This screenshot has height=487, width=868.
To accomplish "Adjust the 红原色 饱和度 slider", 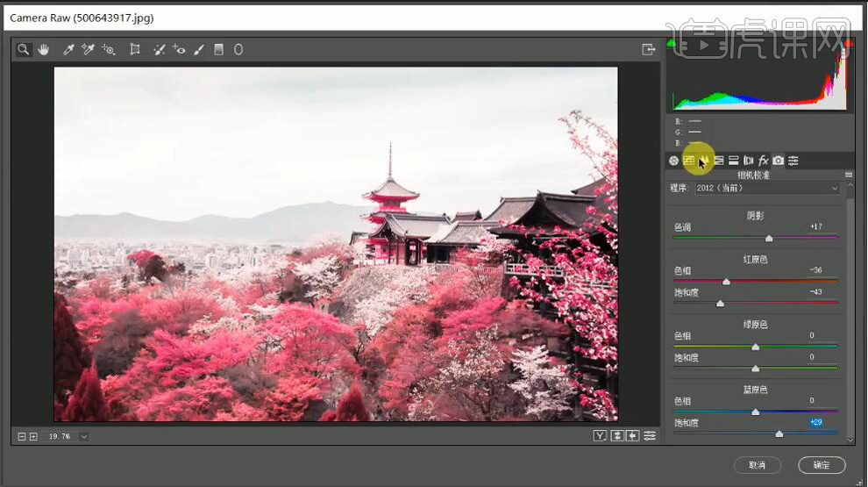I will (720, 304).
